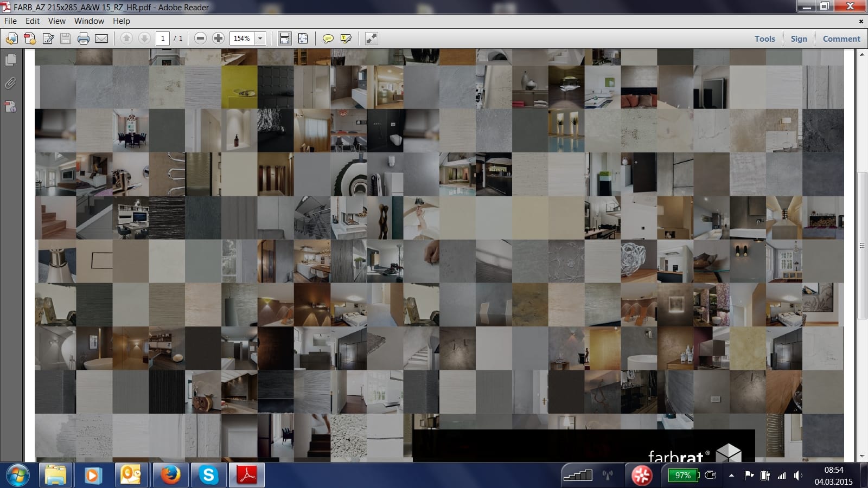Screen dimensions: 868x488
Task: Toggle the scrolling fit-width page mode
Action: tap(284, 38)
